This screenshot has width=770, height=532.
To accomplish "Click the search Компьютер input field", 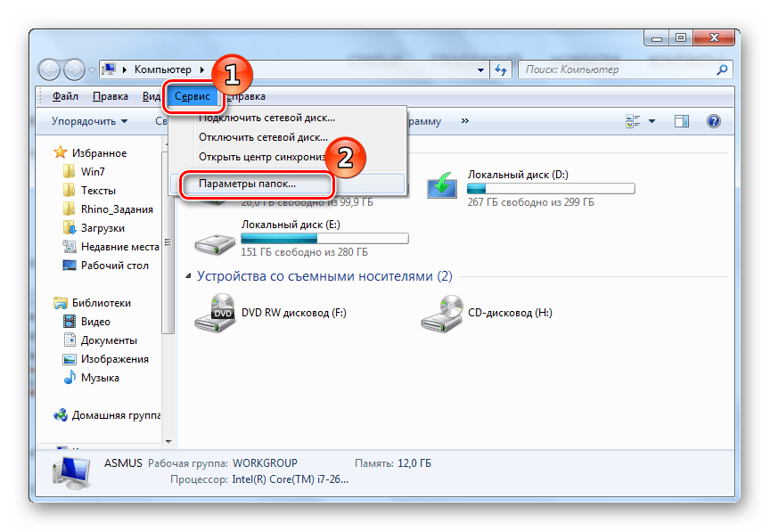I will [618, 70].
